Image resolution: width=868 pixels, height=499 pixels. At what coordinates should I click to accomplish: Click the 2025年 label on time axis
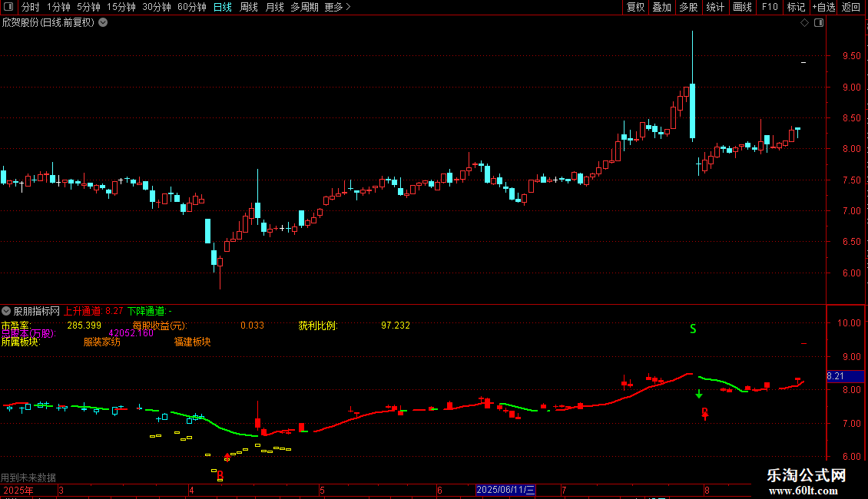pyautogui.click(x=18, y=490)
